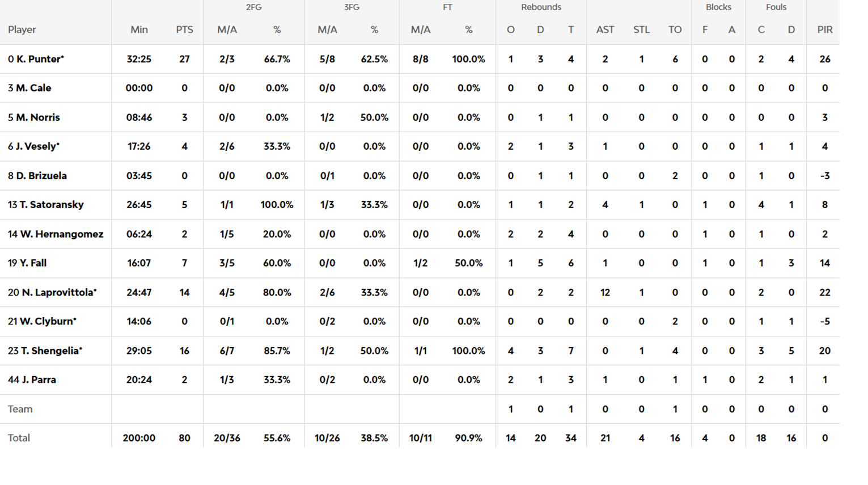Sort by the PIR column header

pyautogui.click(x=824, y=29)
